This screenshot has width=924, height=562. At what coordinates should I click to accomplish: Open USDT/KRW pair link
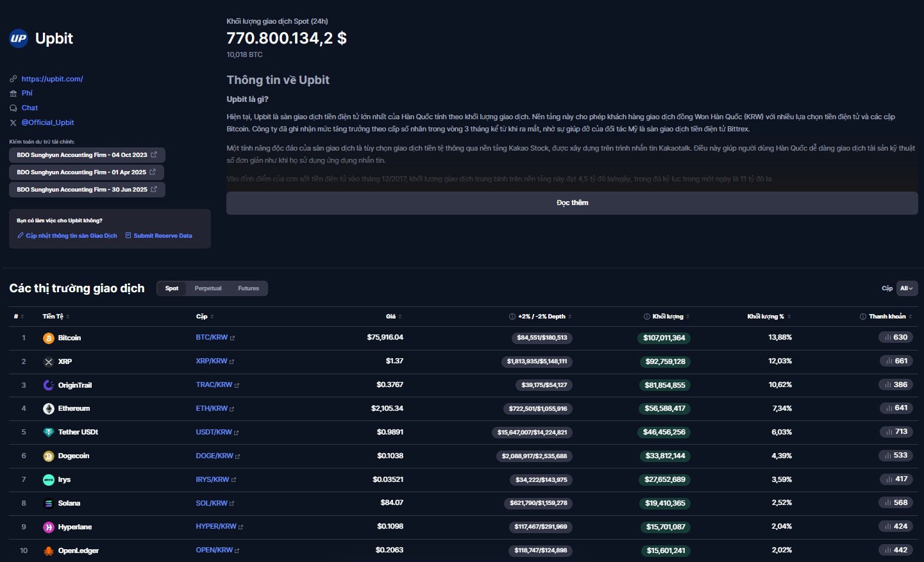click(x=214, y=433)
